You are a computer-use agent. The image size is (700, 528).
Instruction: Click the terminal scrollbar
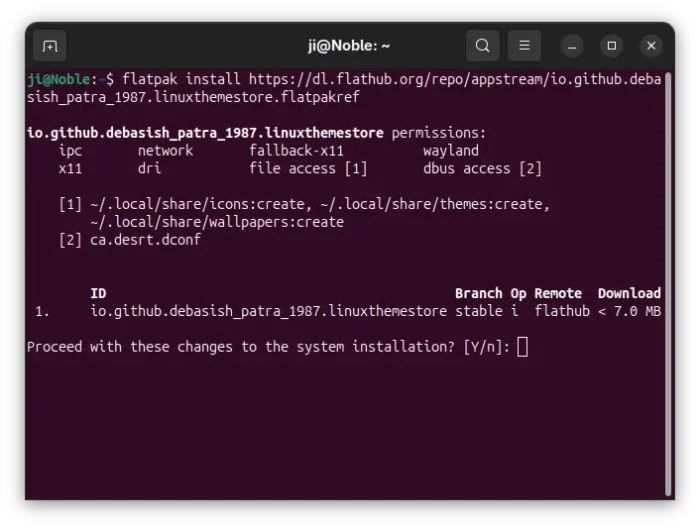coord(668,284)
